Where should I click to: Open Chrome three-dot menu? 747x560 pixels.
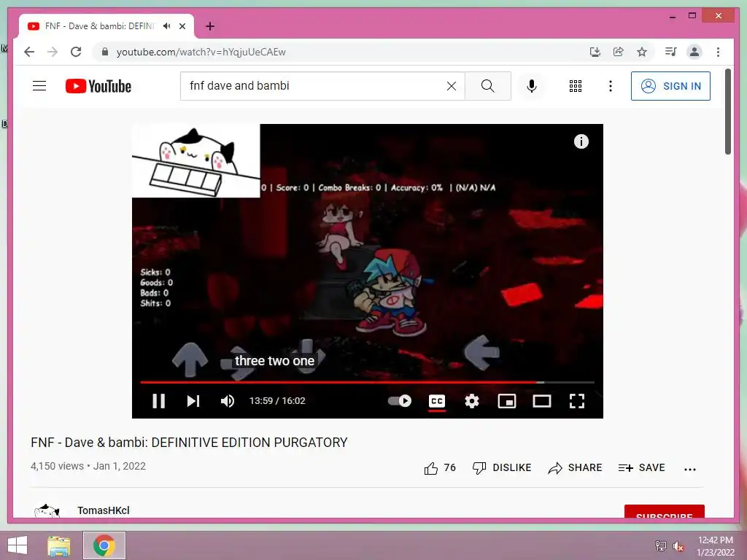(x=718, y=52)
